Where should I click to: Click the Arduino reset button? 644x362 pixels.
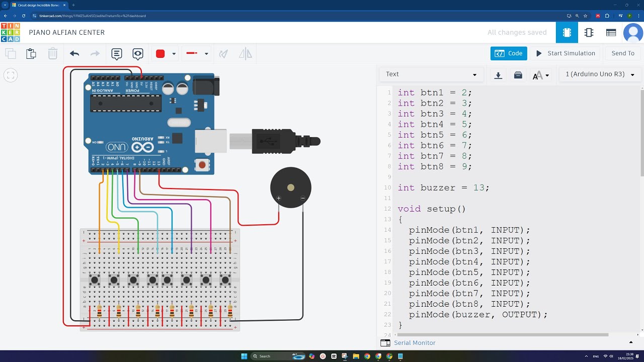coord(202,164)
